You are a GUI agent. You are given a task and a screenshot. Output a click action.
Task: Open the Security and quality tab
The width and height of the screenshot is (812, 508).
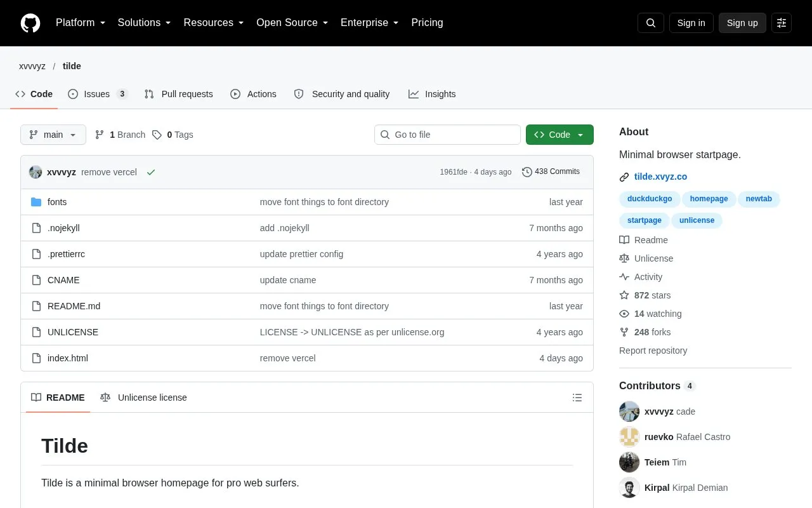[x=342, y=94]
